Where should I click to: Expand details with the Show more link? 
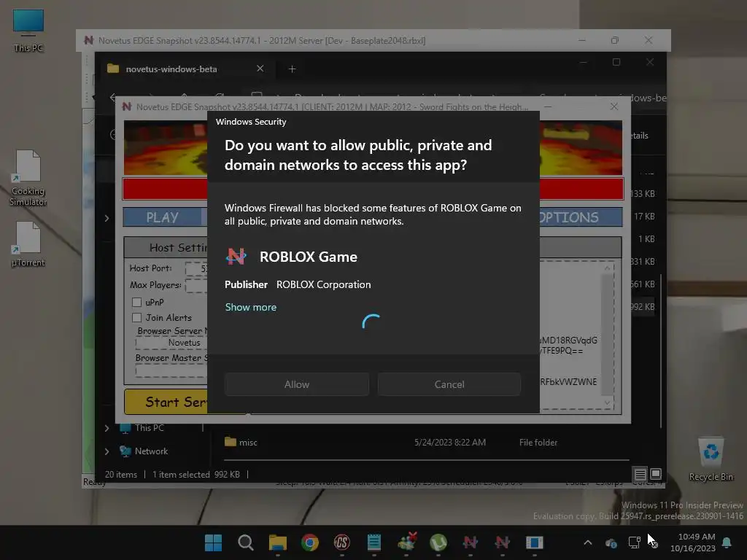pos(251,307)
